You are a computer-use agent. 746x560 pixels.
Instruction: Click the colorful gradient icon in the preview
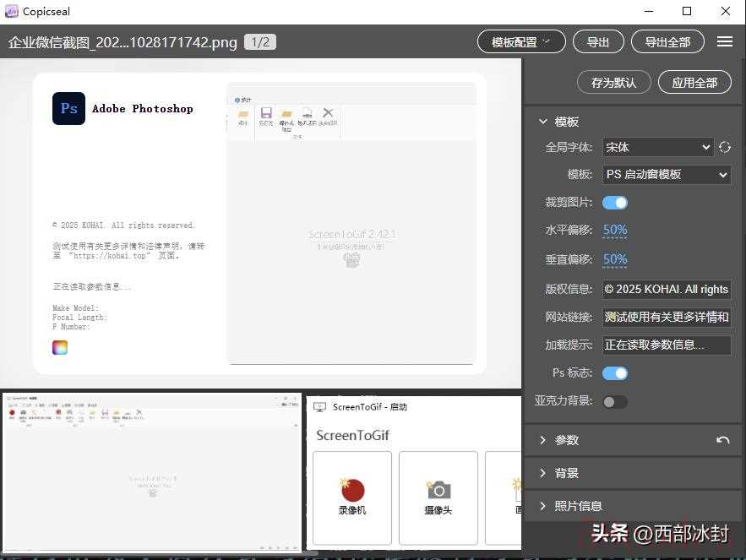coord(60,347)
